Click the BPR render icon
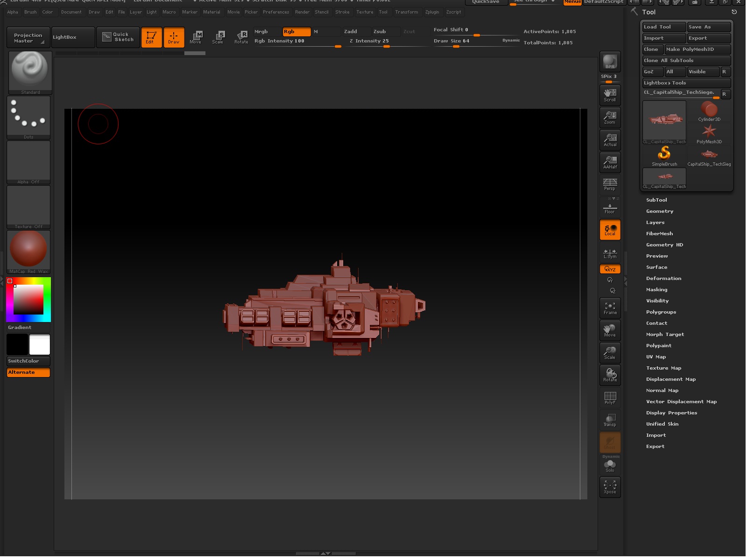This screenshot has width=747, height=560. click(x=610, y=62)
